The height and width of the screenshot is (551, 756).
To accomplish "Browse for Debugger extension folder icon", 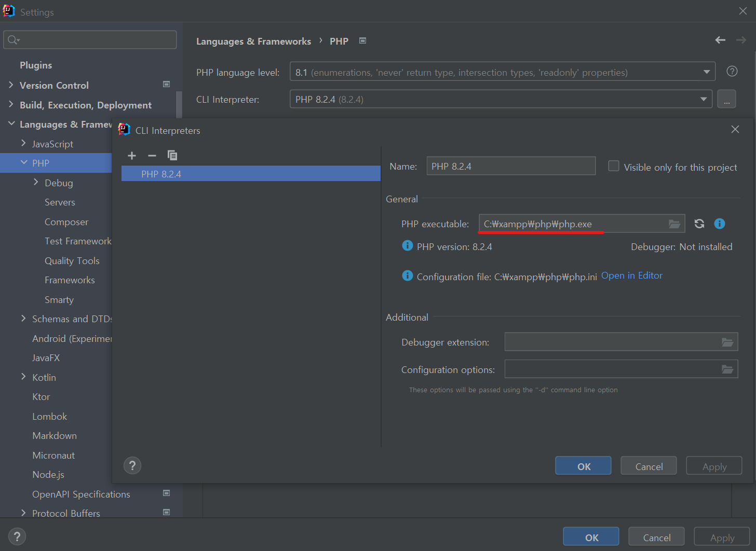I will [727, 342].
